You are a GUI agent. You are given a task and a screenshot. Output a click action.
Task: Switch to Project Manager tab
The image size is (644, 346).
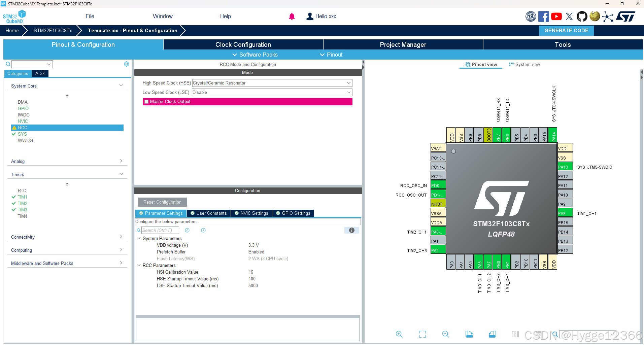click(x=403, y=44)
